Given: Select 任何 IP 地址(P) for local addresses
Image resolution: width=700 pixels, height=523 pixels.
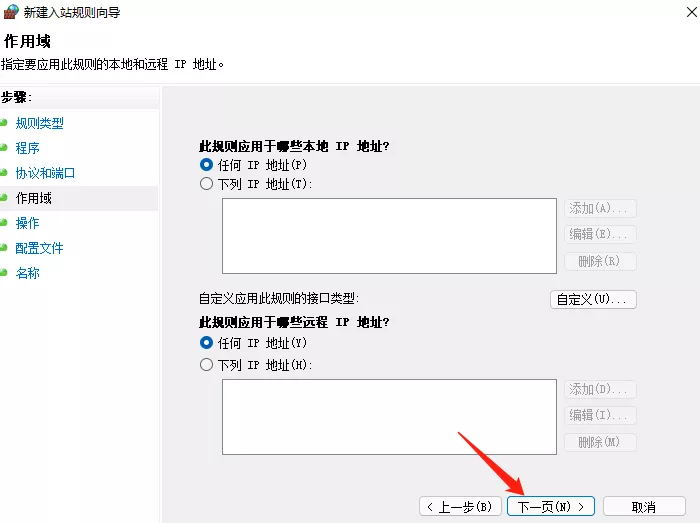Looking at the screenshot, I should pos(207,164).
